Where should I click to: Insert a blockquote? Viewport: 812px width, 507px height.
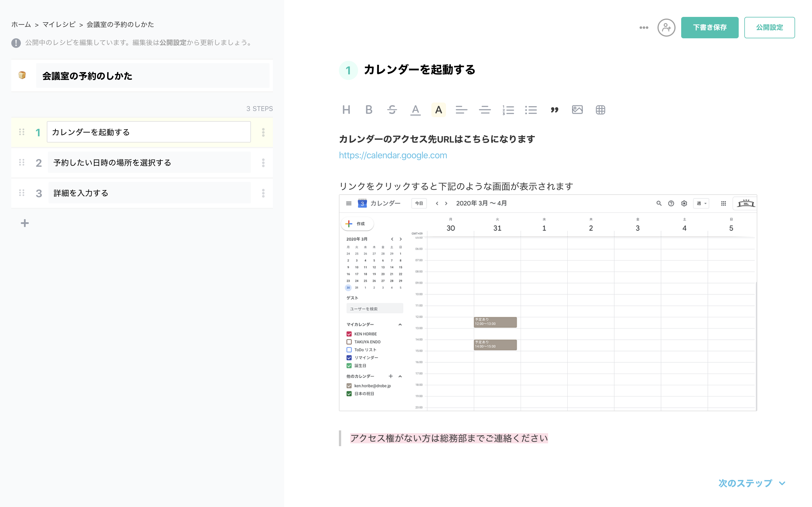point(554,110)
